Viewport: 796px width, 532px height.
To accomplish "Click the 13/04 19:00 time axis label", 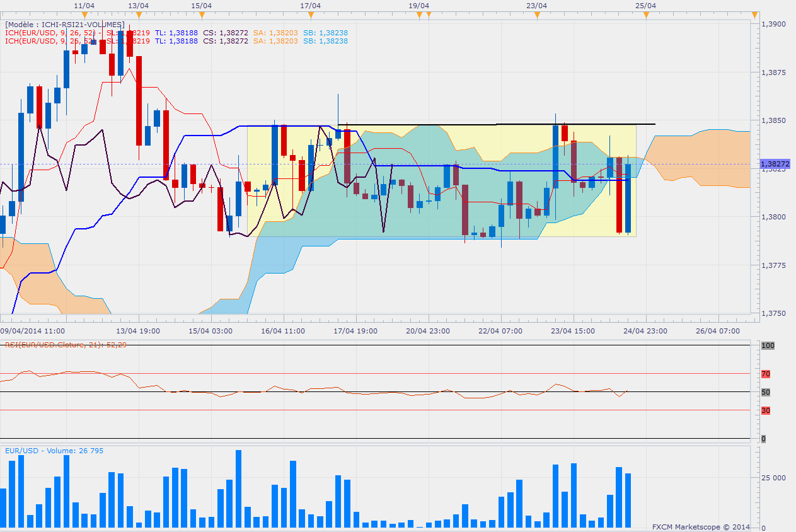I will [x=137, y=330].
